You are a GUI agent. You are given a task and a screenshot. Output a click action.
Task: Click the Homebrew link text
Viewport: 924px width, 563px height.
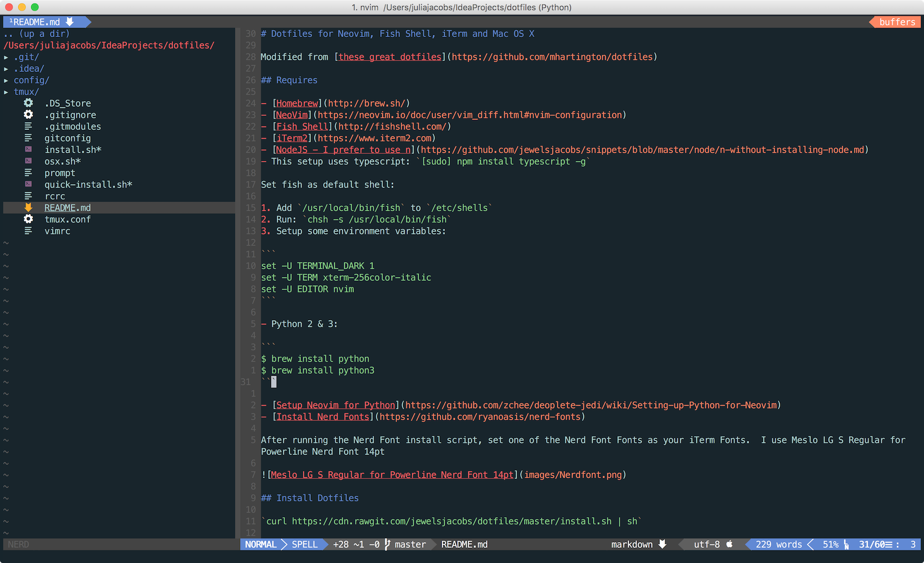click(297, 103)
